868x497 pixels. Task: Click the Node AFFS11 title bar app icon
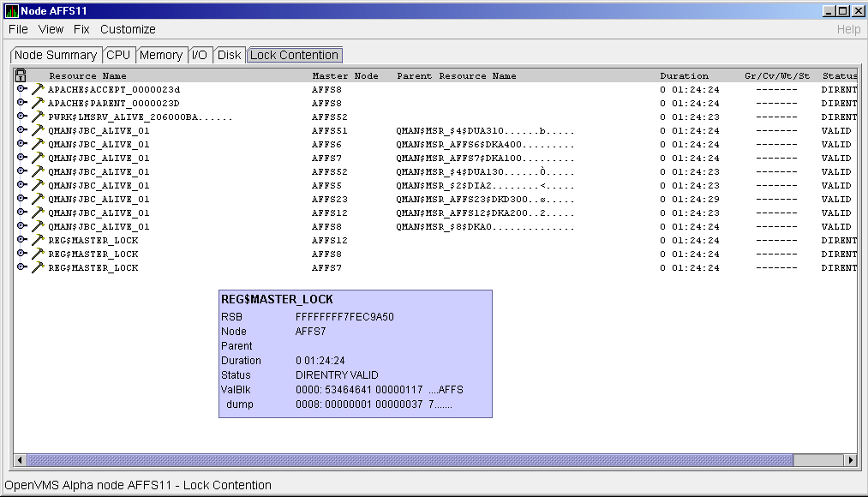pos(11,11)
